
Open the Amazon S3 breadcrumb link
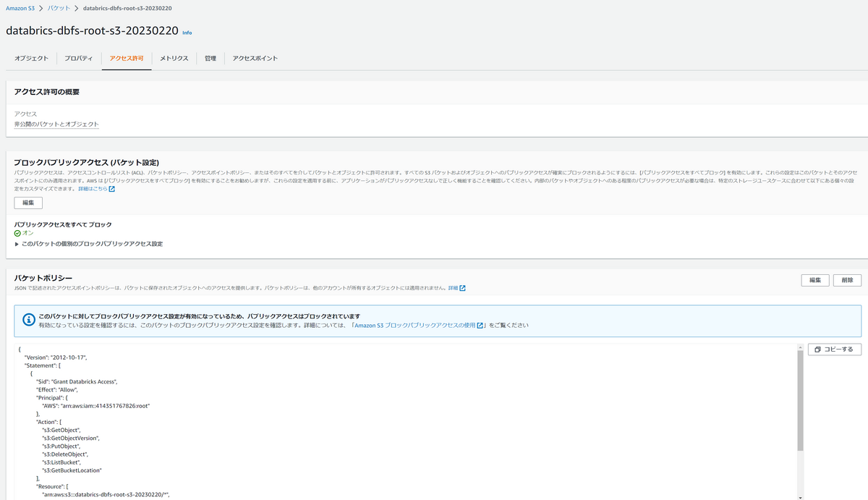[20, 7]
